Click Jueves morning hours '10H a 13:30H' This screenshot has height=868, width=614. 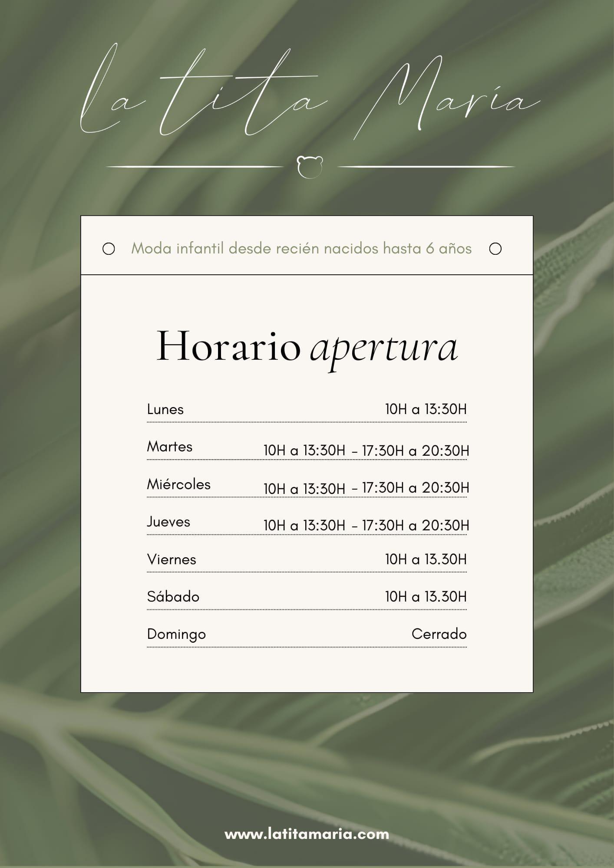point(304,526)
